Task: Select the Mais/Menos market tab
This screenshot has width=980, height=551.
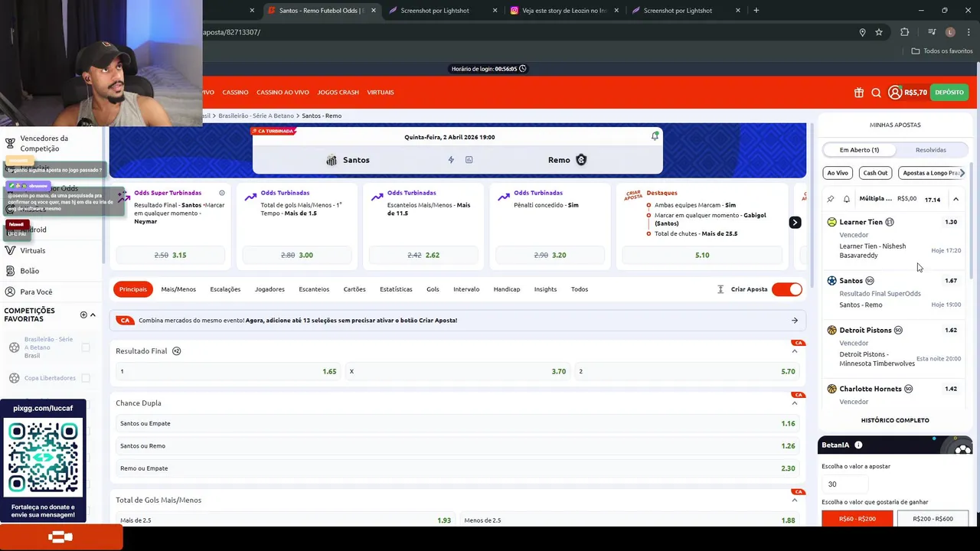Action: coord(178,289)
